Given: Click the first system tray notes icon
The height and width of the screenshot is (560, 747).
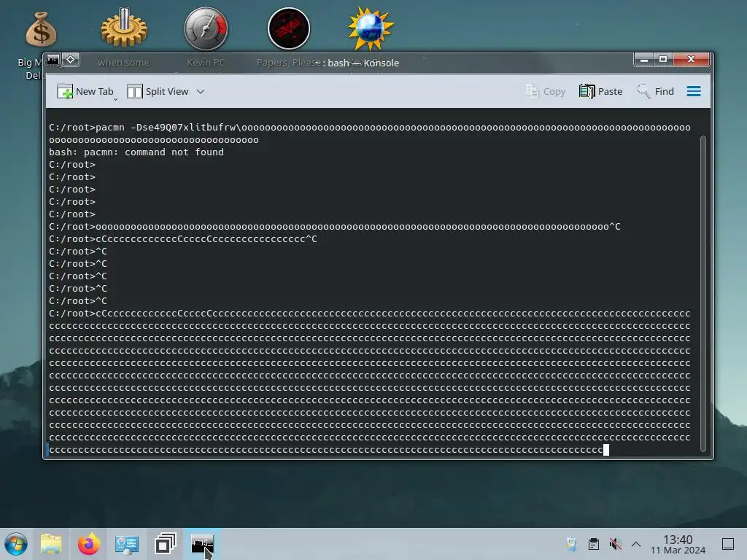Looking at the screenshot, I should [572, 544].
